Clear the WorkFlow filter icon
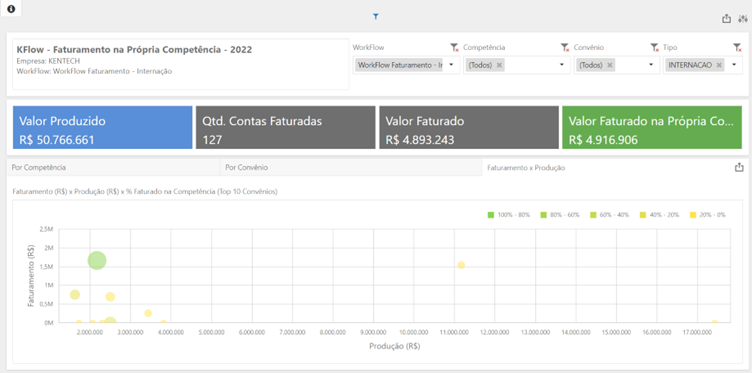The image size is (752, 373). click(x=454, y=47)
